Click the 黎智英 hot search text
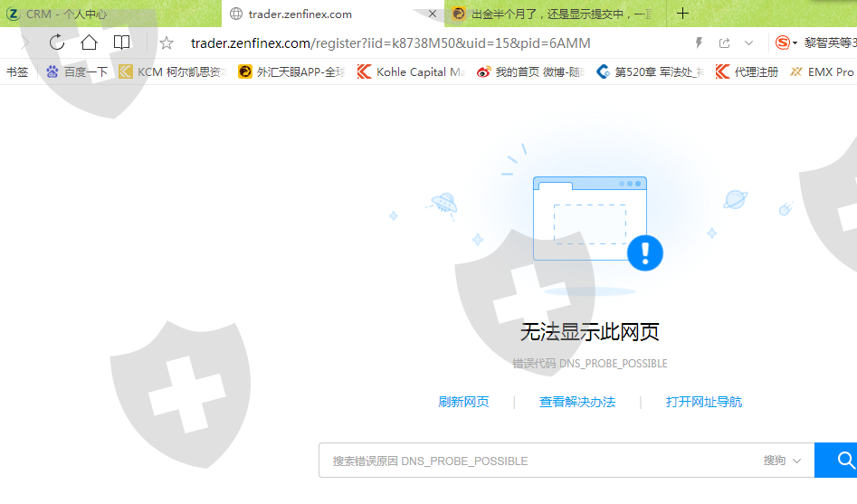Image resolution: width=857 pixels, height=504 pixels. pos(829,43)
